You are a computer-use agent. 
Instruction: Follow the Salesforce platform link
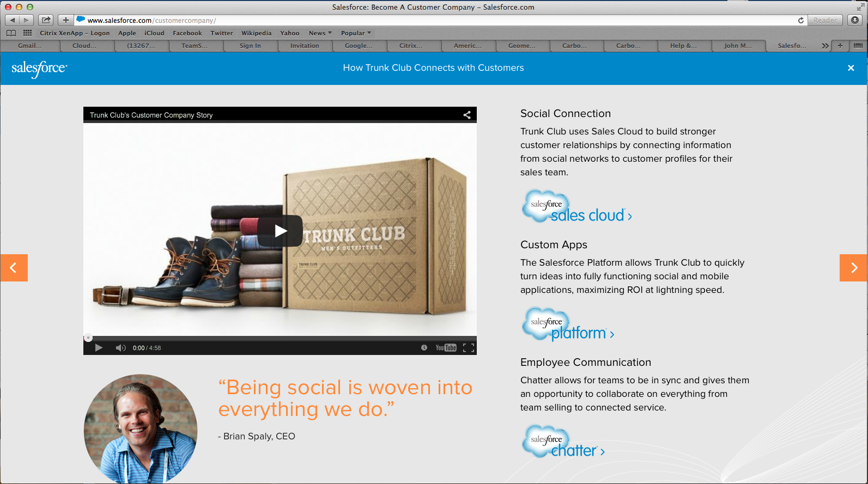(568, 324)
